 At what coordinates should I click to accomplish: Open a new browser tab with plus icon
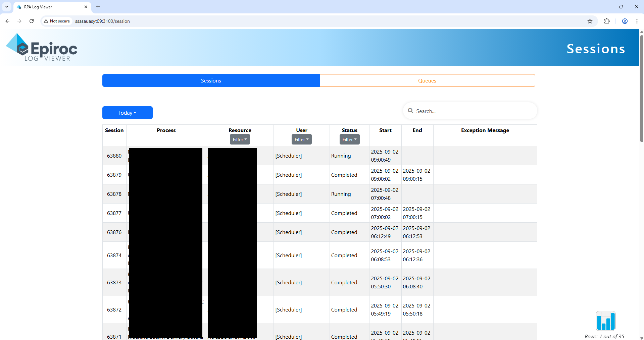coord(98,7)
